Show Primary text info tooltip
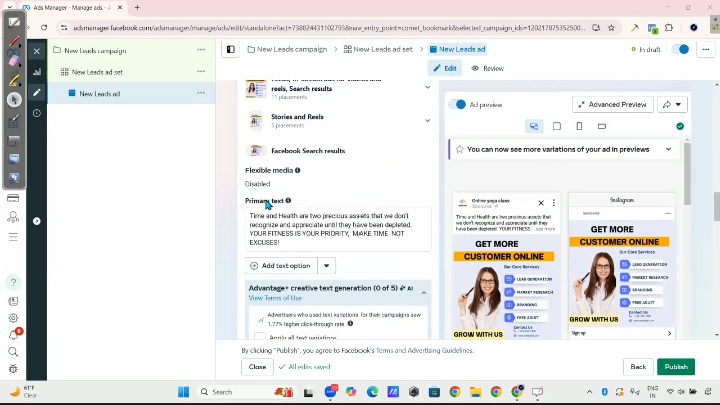 click(x=288, y=201)
